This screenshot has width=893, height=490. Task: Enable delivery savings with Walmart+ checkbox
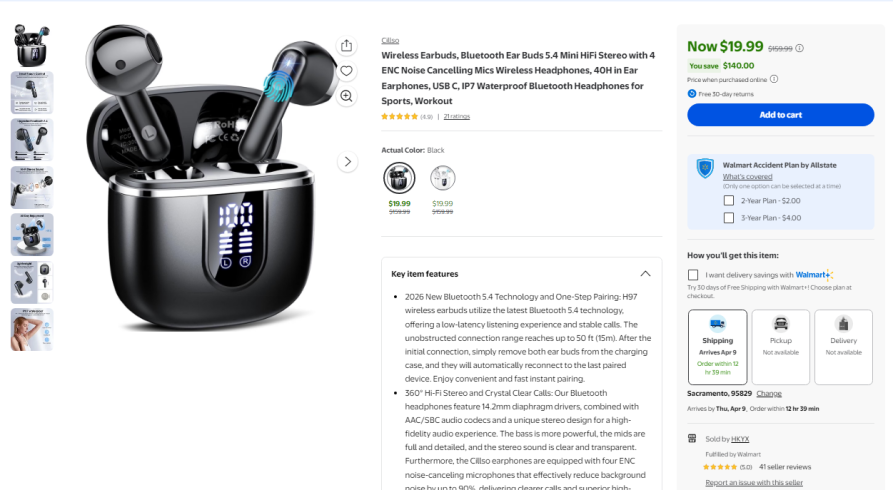[693, 275]
